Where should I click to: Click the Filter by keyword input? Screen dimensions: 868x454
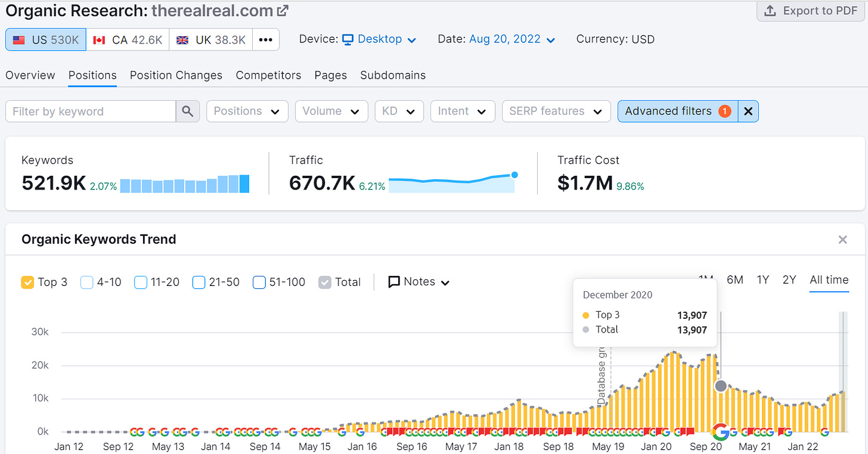pos(91,111)
